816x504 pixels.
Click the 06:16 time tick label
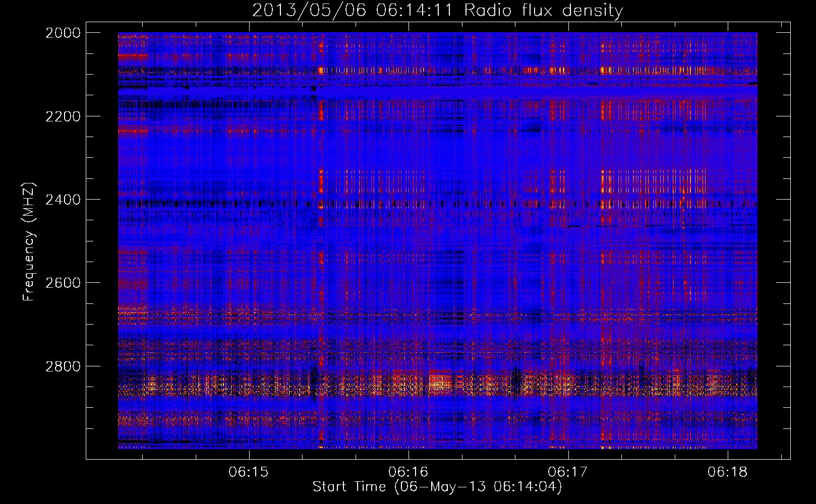[409, 472]
